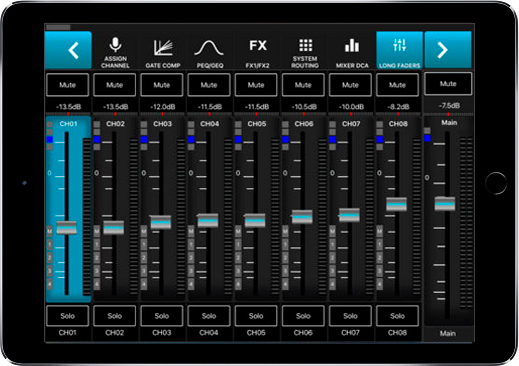
Task: Mute the Main output
Action: (x=448, y=84)
